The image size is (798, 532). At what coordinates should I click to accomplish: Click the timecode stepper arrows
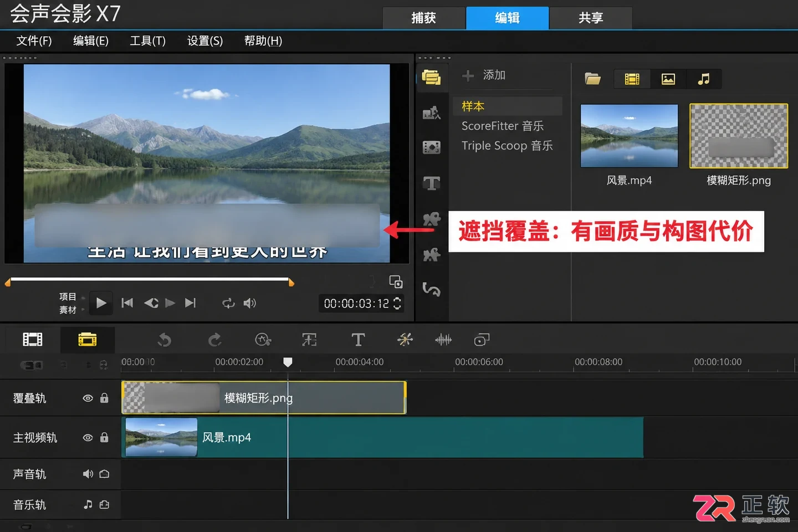[x=397, y=303]
